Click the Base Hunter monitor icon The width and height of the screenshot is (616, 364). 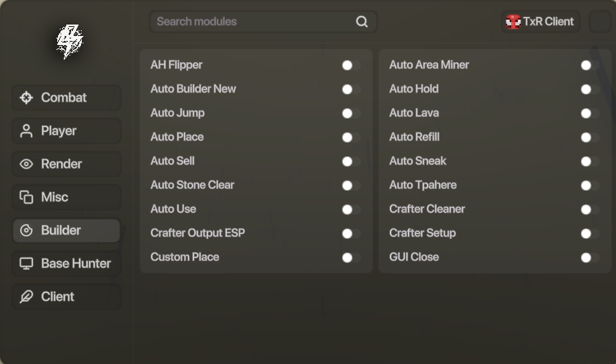[26, 263]
